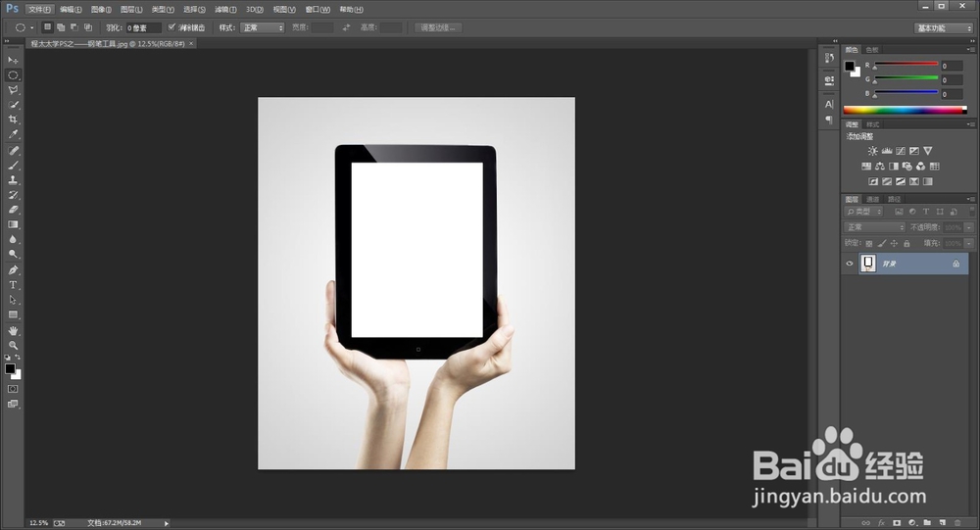Open the Color panel flyout menu
This screenshot has width=980, height=530.
pos(970,49)
